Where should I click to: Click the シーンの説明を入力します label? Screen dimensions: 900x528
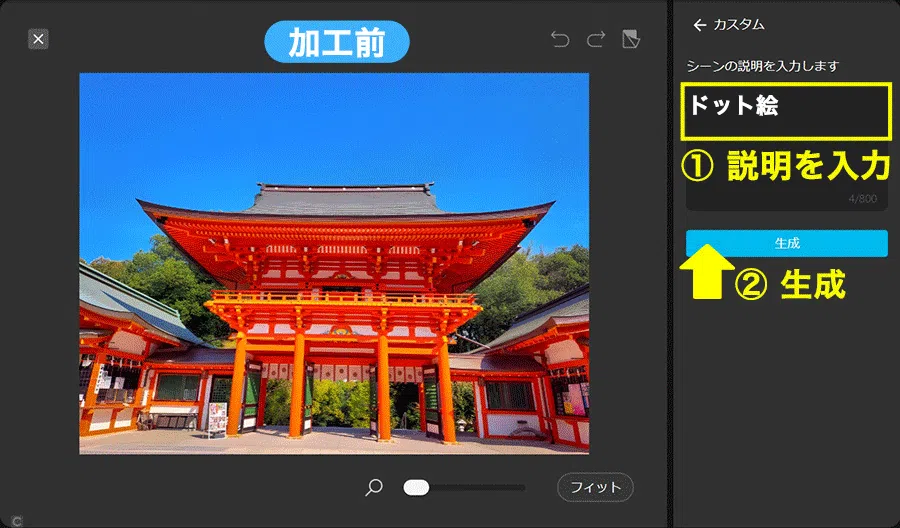pyautogui.click(x=763, y=66)
